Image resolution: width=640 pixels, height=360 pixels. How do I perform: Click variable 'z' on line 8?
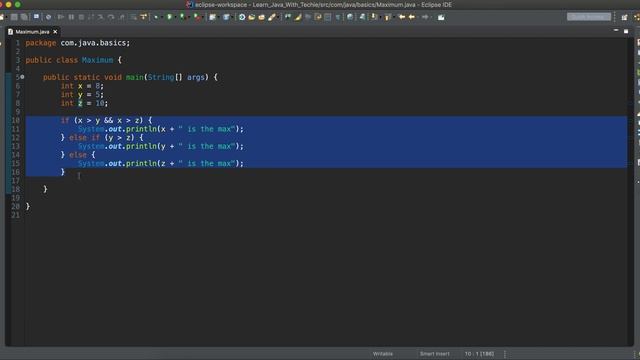80,103
